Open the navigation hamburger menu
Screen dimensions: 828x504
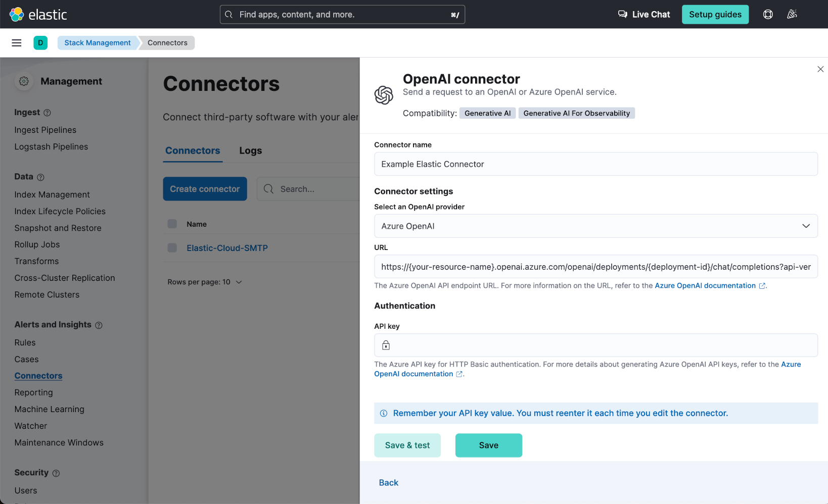[16, 42]
